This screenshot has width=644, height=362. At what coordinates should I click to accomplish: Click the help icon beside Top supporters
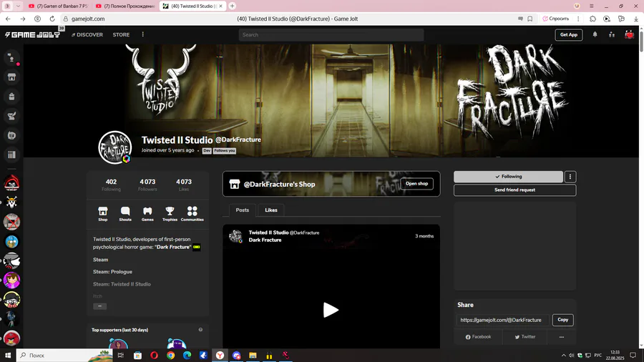200,330
